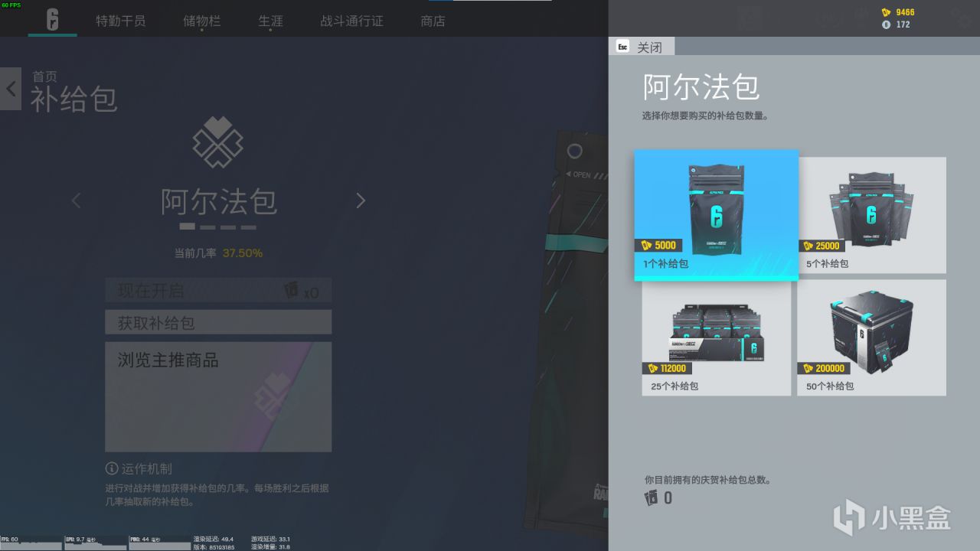Click the 获取补给包 button
This screenshot has width=980, height=551.
(x=218, y=322)
